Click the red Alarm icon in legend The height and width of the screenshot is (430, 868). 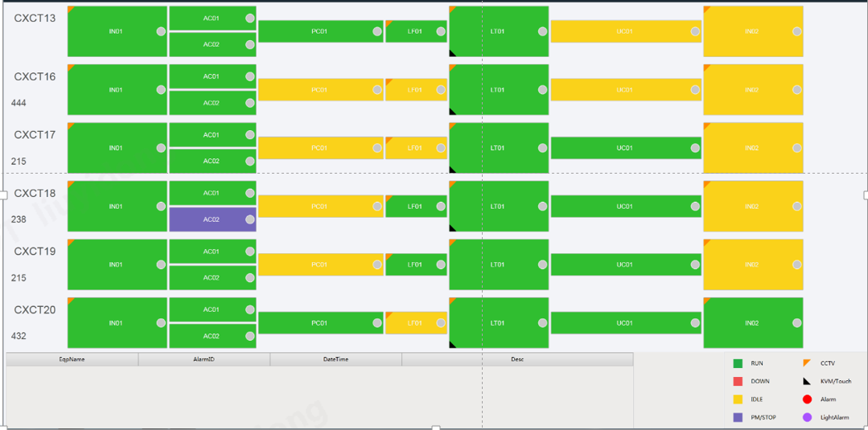tap(806, 399)
